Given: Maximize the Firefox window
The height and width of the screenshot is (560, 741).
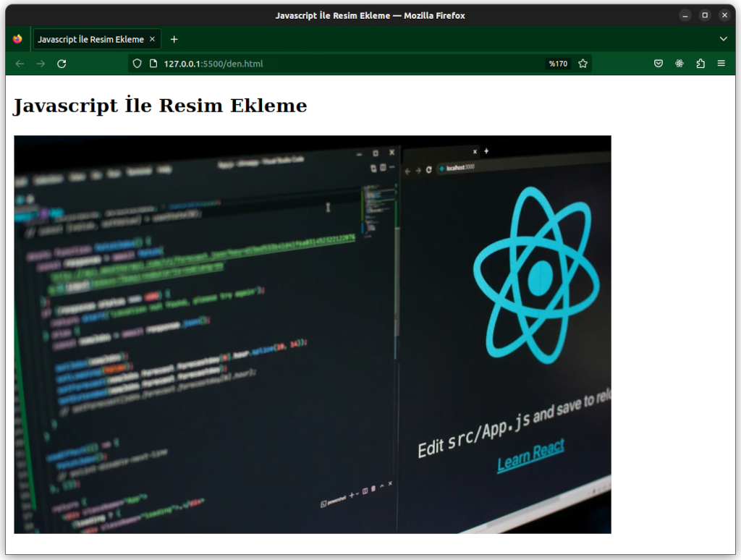Looking at the screenshot, I should 705,16.
